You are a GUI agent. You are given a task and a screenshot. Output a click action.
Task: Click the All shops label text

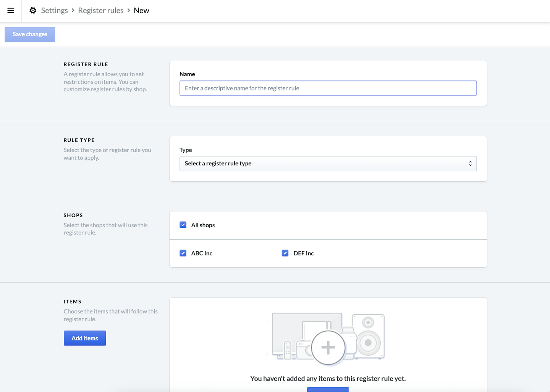click(203, 225)
